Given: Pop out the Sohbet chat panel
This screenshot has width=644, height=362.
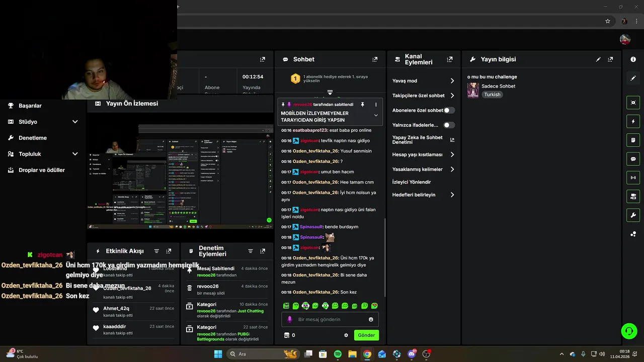Looking at the screenshot, I should [x=375, y=59].
